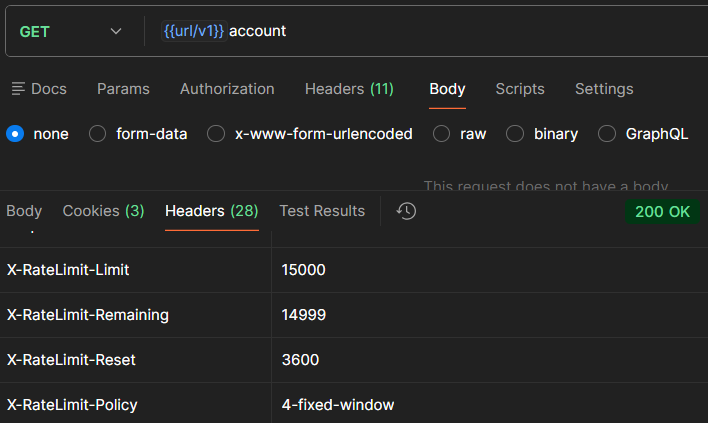Open the Authorization tab
Viewport: 708px width, 423px height.
227,89
